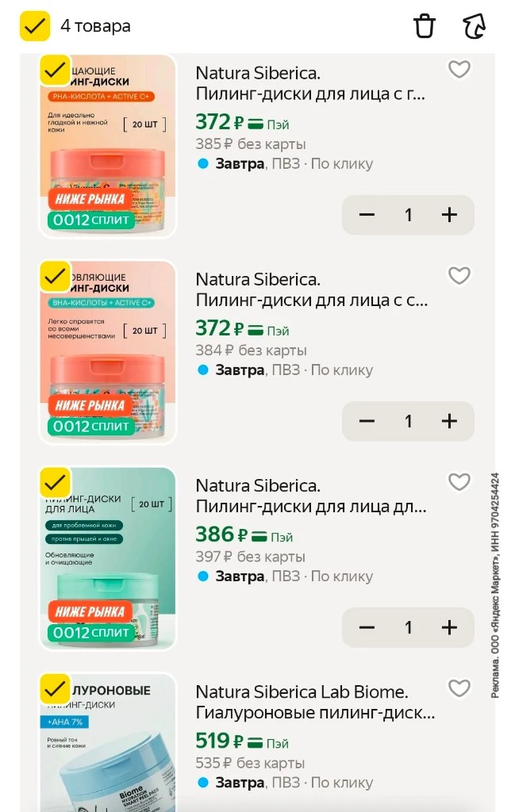Open the first Natura Siberica product title

point(310,83)
